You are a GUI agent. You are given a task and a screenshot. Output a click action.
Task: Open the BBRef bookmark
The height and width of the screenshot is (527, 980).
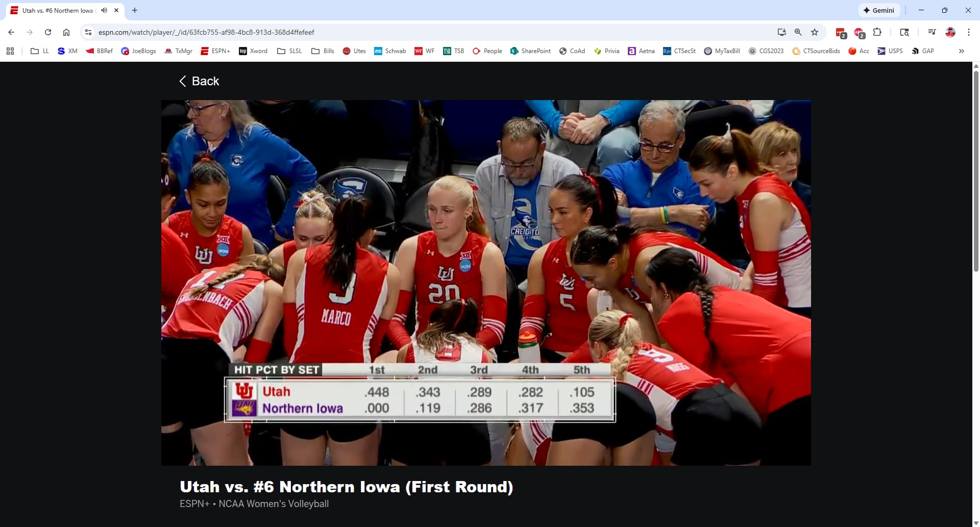point(100,51)
